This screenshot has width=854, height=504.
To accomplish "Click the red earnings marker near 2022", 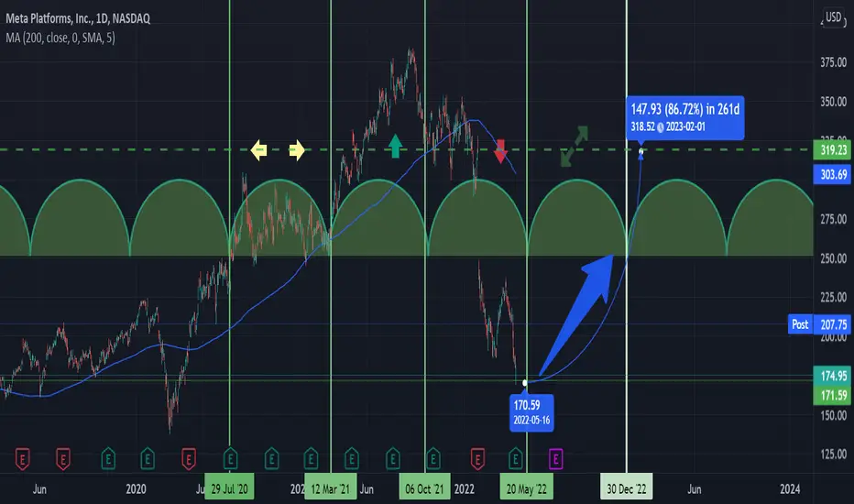I will click(x=477, y=459).
